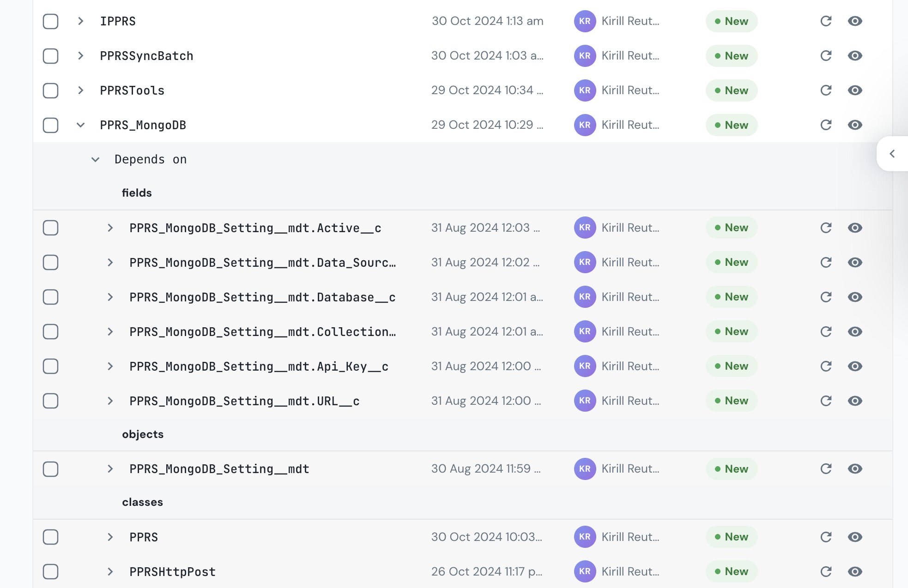The height and width of the screenshot is (588, 908).
Task: Check the PPRS_MongoDB checkbox
Action: 50,125
